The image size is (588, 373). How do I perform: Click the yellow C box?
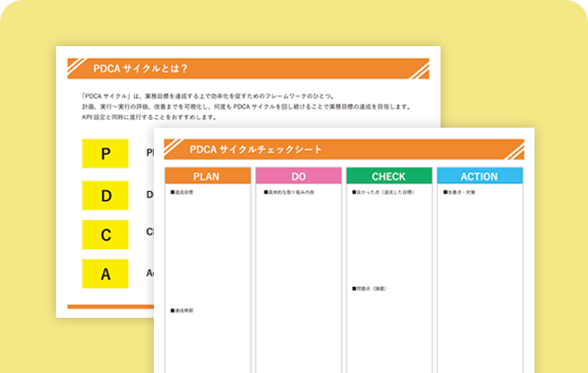(x=106, y=234)
